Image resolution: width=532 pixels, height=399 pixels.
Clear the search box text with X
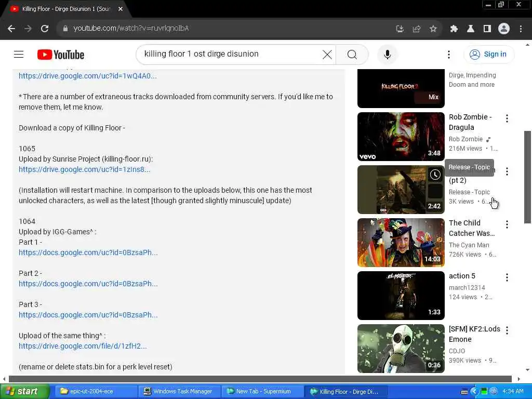pos(327,54)
